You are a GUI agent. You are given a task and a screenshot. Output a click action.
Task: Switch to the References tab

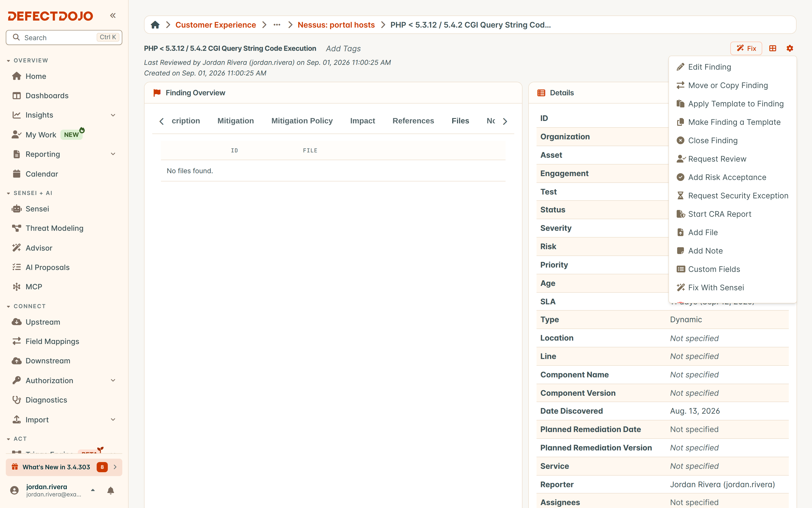[x=413, y=121]
